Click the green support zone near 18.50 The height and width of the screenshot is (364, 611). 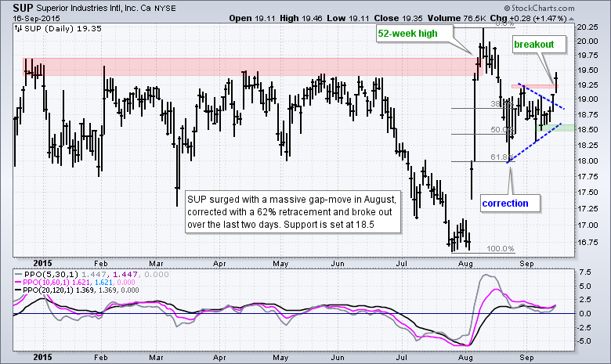click(555, 128)
